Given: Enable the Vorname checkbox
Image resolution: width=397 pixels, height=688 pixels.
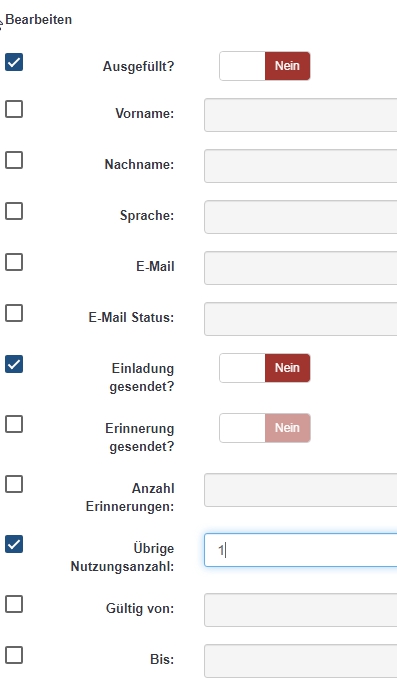Looking at the screenshot, I should pos(14,109).
